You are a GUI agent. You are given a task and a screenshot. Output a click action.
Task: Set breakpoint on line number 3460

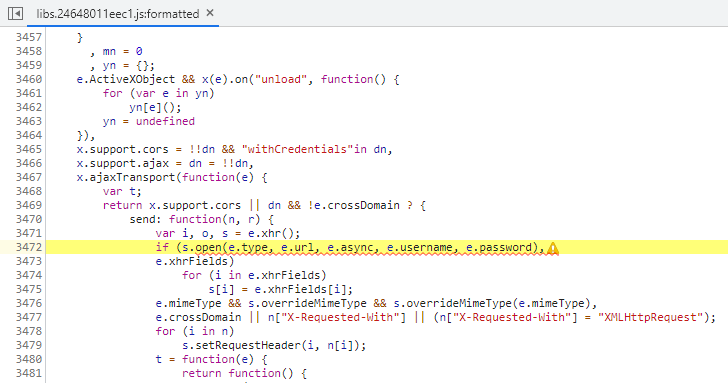29,79
